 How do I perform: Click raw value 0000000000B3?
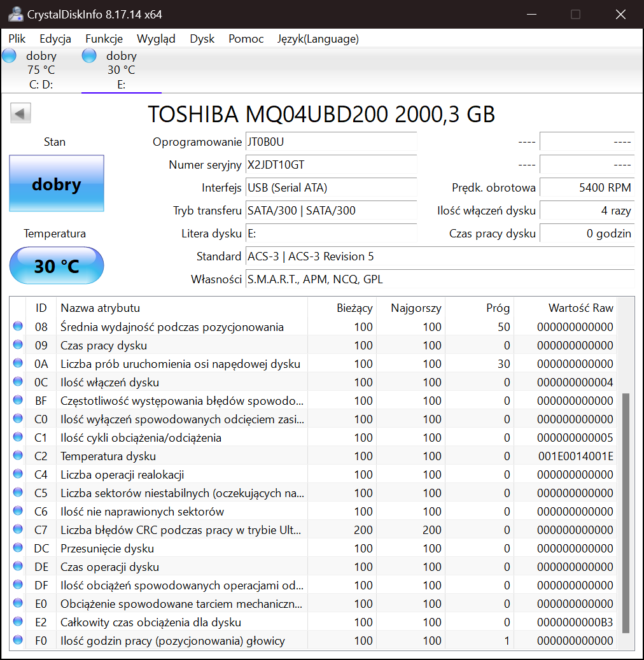575,622
